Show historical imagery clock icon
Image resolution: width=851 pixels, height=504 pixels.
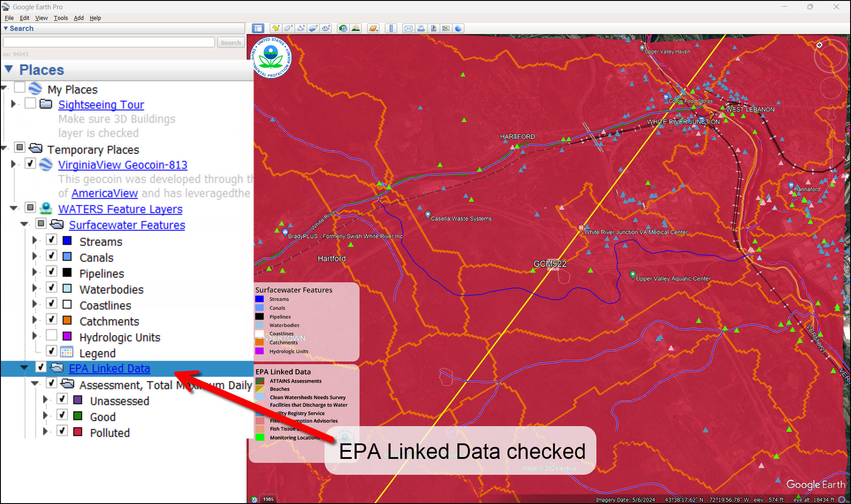(x=343, y=28)
